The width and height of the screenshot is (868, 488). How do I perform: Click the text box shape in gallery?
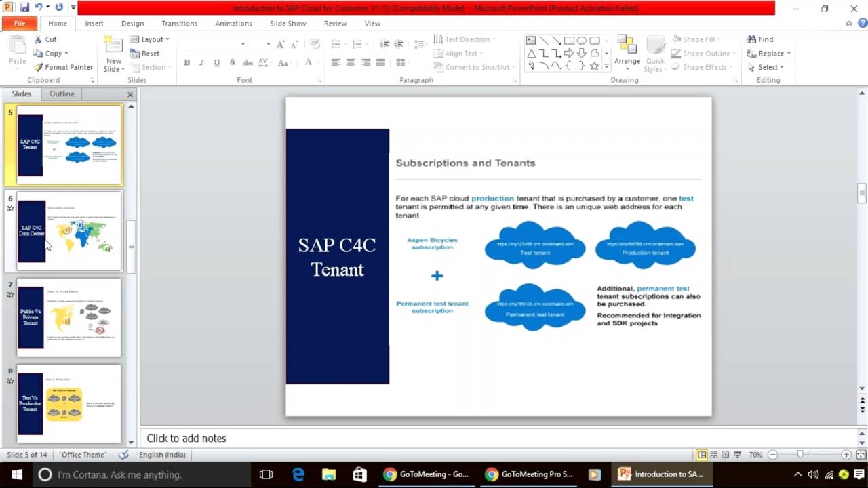tap(531, 40)
